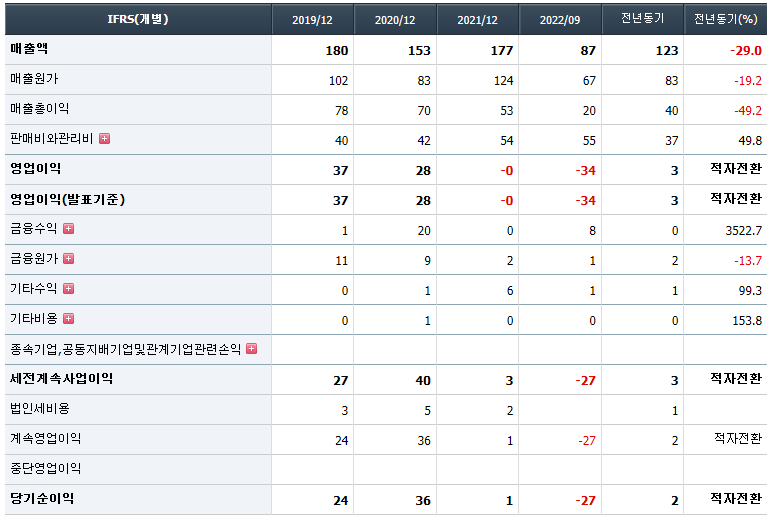
Task: Click the -29.0 year-over-year percentage for 매출액
Action: [746, 51]
